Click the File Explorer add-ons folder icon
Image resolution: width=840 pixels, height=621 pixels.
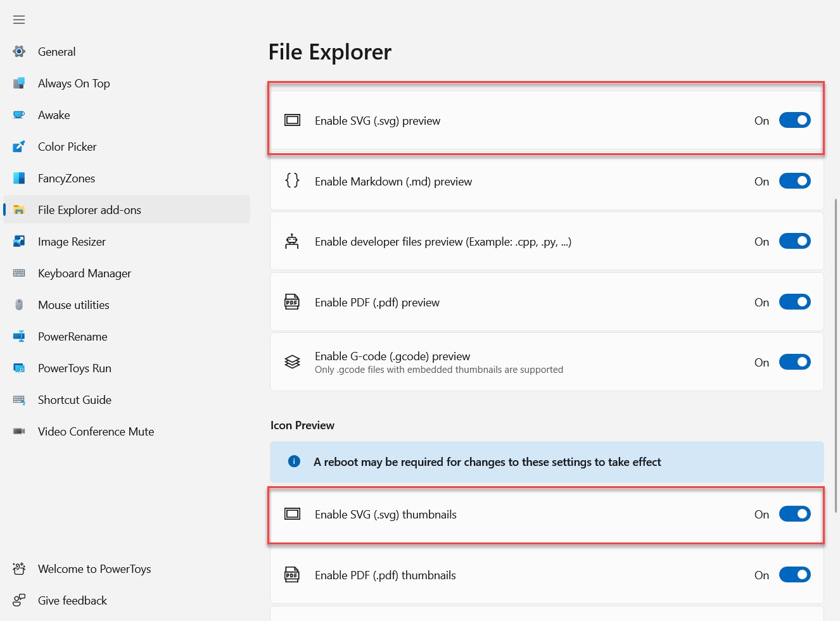[x=19, y=210]
